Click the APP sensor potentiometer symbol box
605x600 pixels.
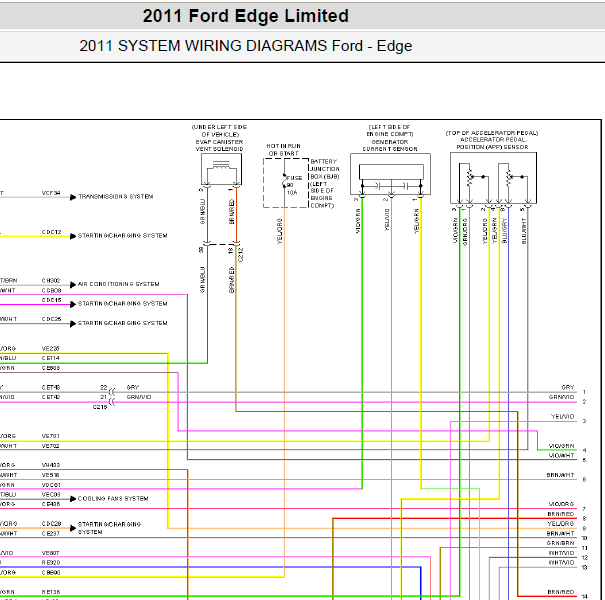tap(493, 178)
